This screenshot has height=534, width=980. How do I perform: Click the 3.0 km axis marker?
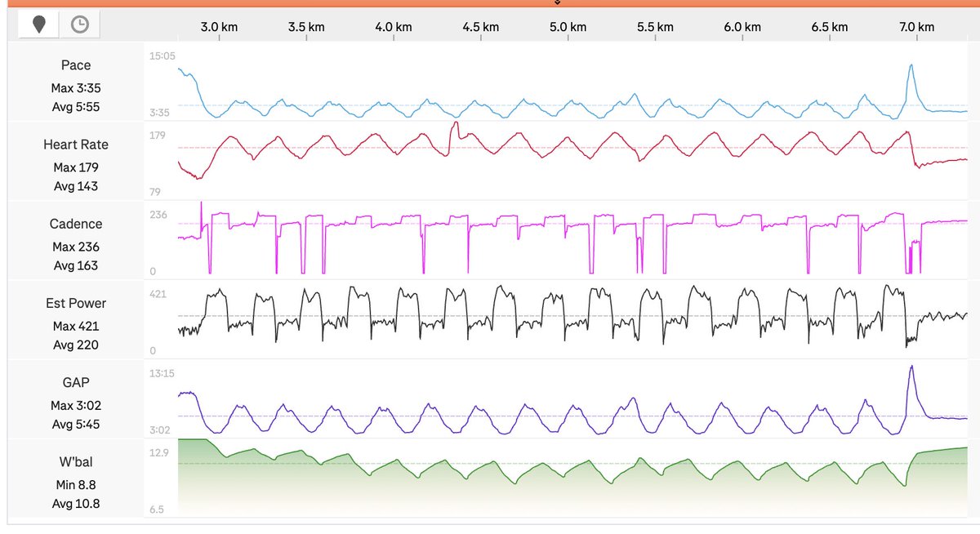tap(220, 27)
